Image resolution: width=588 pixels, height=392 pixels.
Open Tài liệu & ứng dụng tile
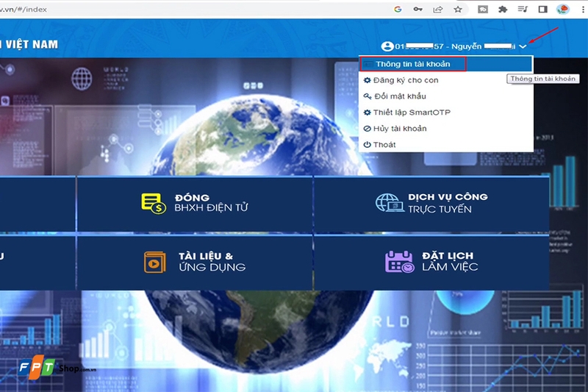(195, 263)
